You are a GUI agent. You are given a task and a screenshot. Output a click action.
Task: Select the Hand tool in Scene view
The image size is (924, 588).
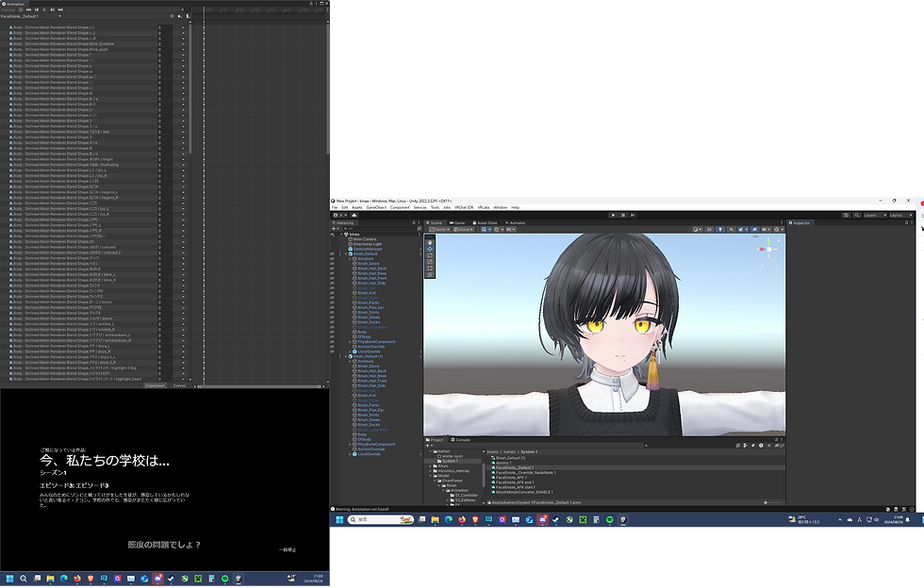(x=430, y=243)
